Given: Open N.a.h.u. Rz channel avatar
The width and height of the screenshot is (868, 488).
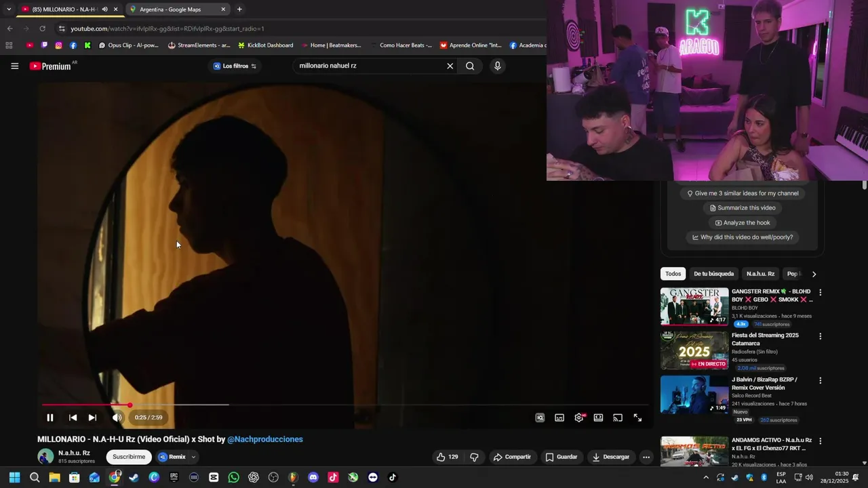Looking at the screenshot, I should click(x=45, y=457).
